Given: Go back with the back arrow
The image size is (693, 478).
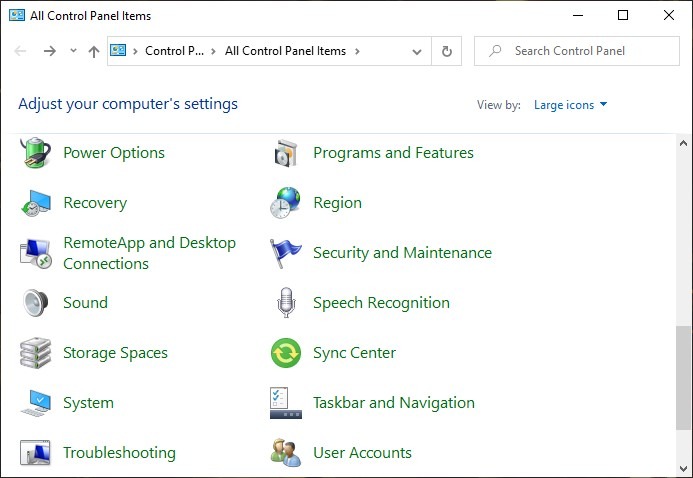Looking at the screenshot, I should pos(20,51).
